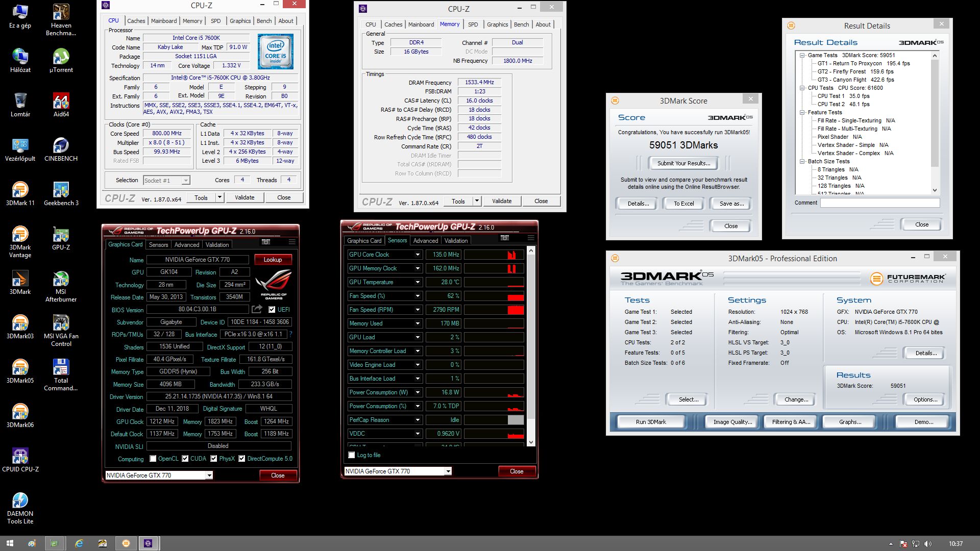
Task: Switch to Advanced tab in GPU-Z Graphics Card window
Action: click(x=187, y=245)
